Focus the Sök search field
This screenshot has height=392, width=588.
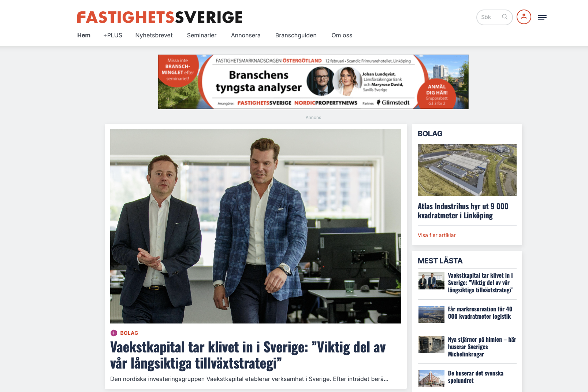point(494,17)
